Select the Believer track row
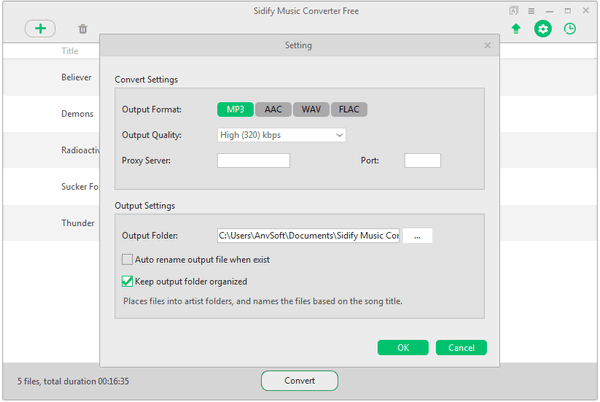600x402 pixels. click(51, 78)
